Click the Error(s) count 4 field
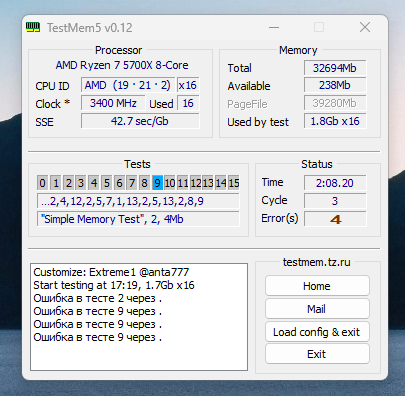This screenshot has height=396, width=405. click(335, 219)
